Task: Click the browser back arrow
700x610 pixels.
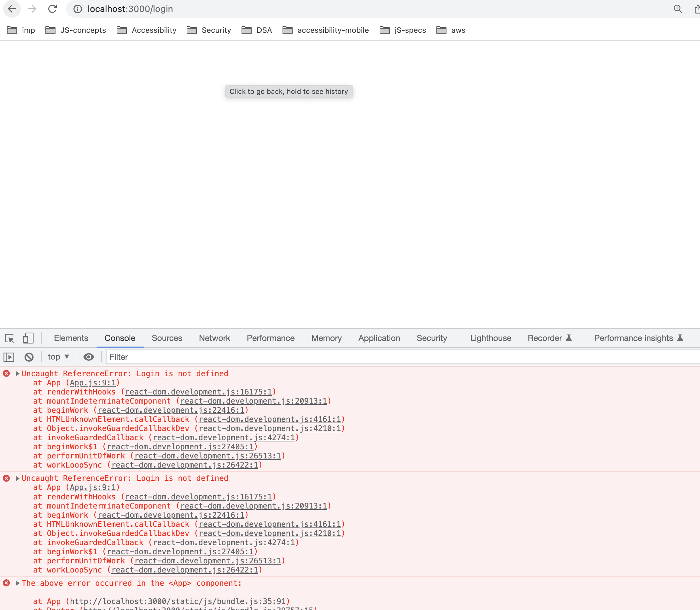Action: pos(12,9)
